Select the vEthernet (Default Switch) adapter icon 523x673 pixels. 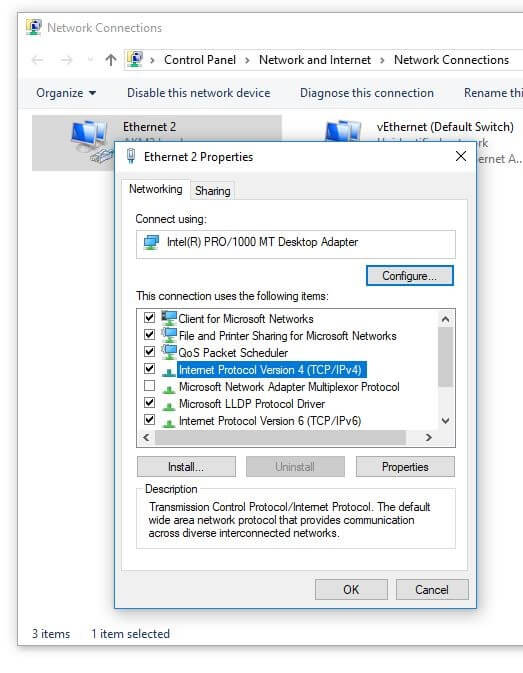343,131
